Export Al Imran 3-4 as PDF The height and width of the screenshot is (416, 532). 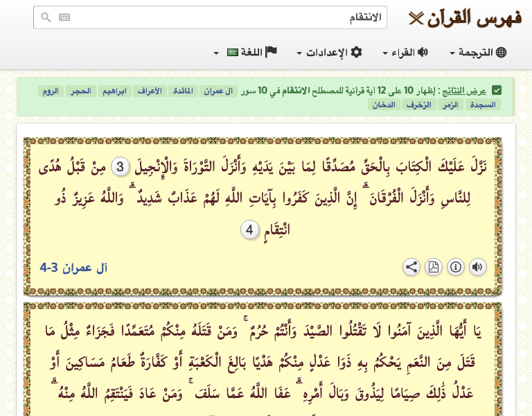tap(433, 267)
